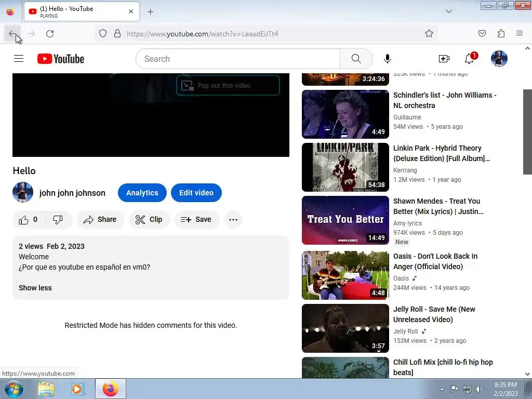Close the Hello - YouTube tab
The image size is (532, 399).
[131, 11]
